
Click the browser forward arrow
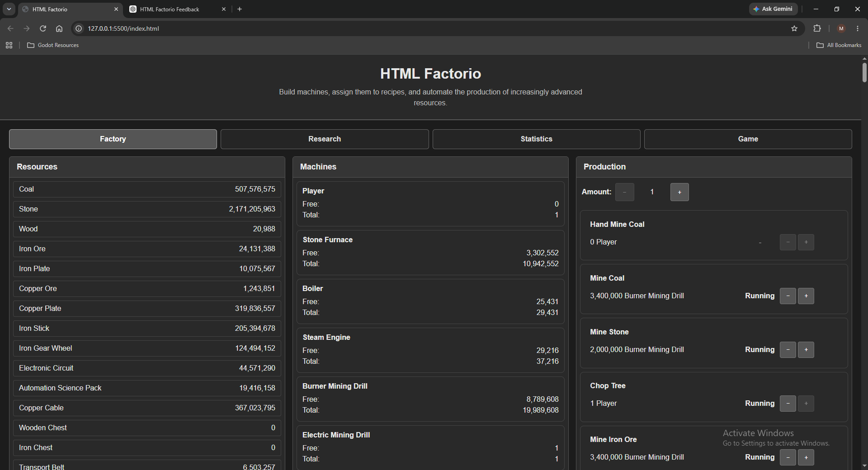[27, 28]
